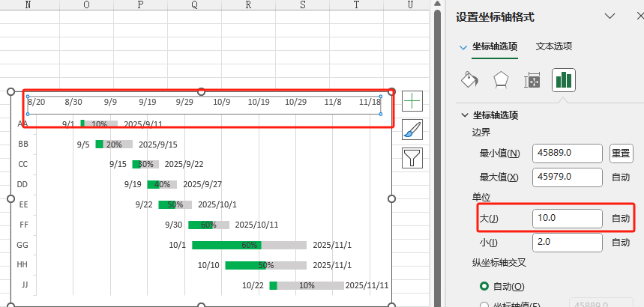Click the green bar of row GG
Image resolution: width=644 pixels, height=307 pixels.
(226, 245)
